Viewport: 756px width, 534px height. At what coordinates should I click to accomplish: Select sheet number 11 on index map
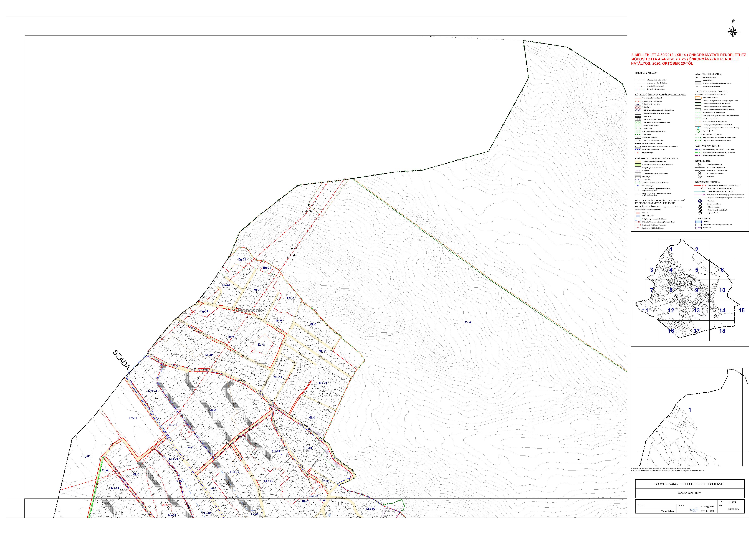[x=645, y=310]
